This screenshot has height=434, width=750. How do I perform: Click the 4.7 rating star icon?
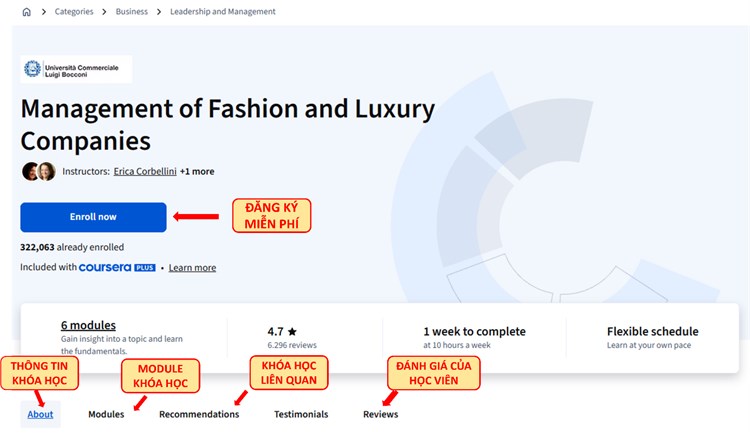[292, 331]
